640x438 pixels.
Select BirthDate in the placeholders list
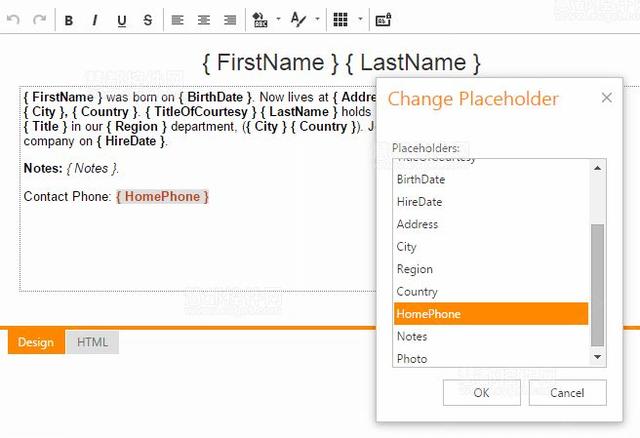pyautogui.click(x=491, y=179)
